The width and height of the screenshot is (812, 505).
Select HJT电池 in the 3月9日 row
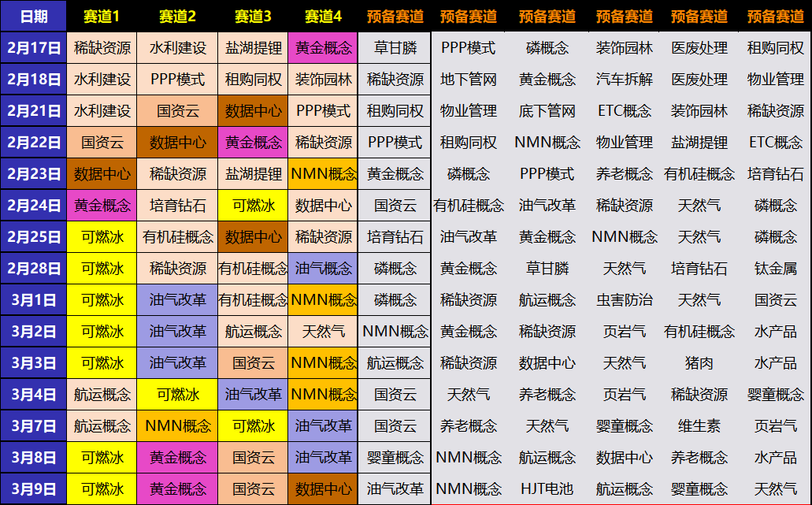(x=547, y=489)
